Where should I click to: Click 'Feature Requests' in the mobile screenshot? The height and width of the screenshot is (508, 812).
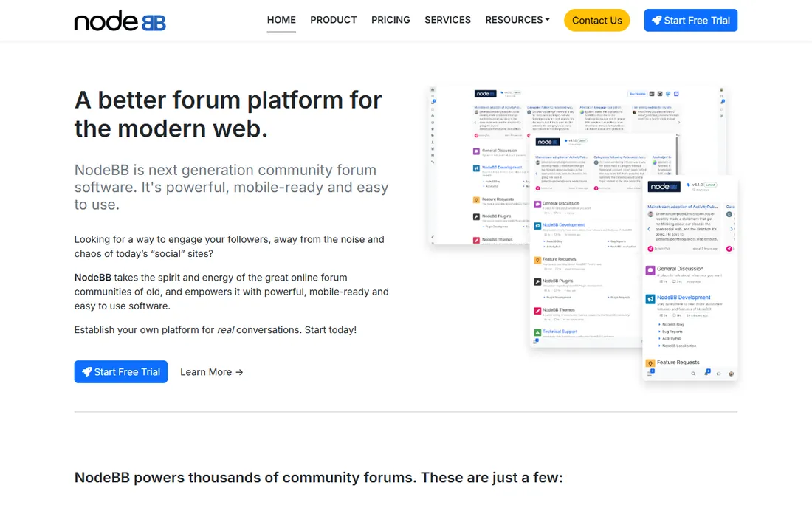[x=678, y=363]
